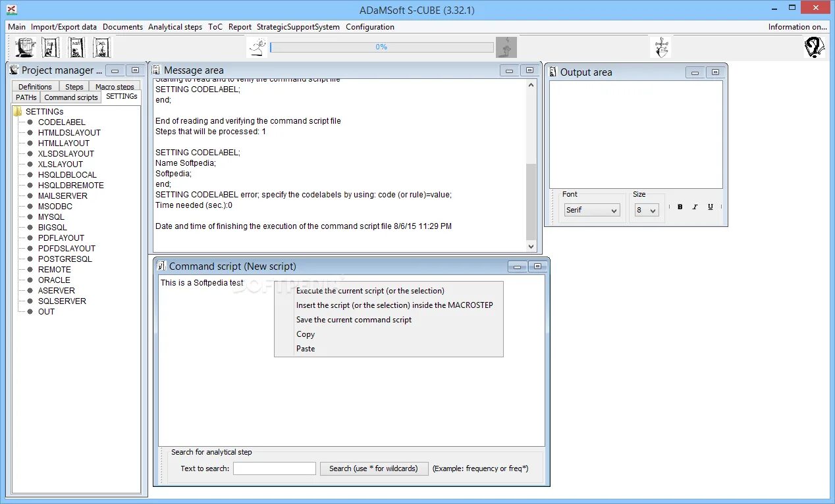
Task: Maximize the Command script panel
Action: [x=537, y=266]
